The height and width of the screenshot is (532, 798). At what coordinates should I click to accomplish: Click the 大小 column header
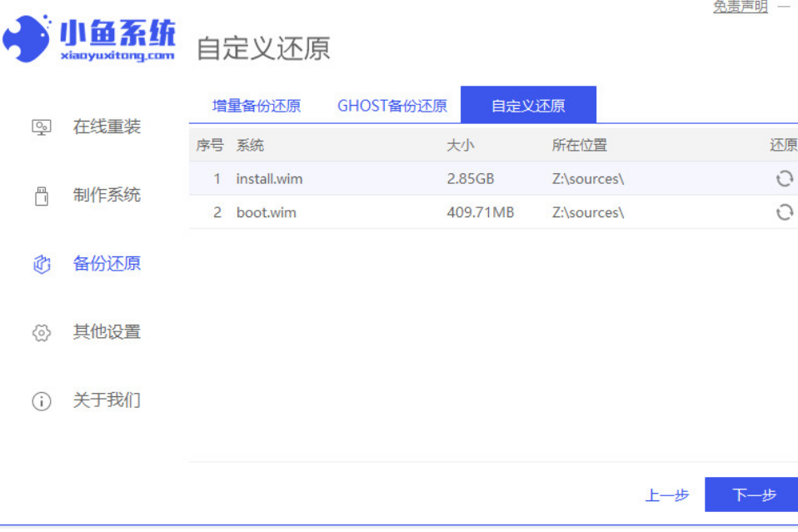[x=460, y=145]
